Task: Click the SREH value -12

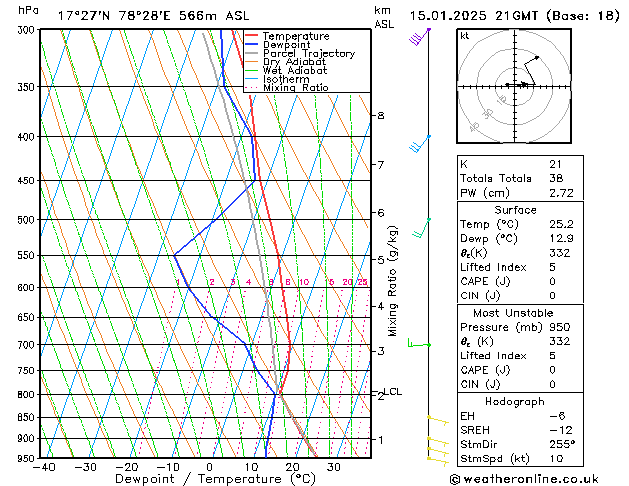Action: (561, 430)
